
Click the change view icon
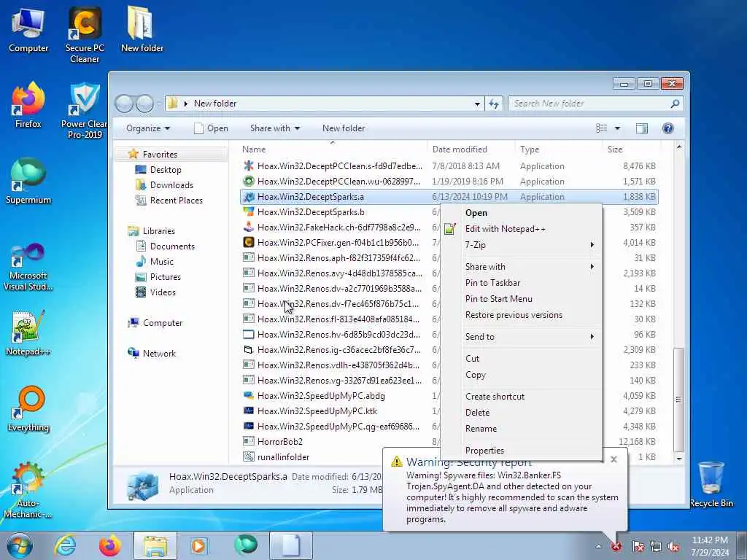click(602, 128)
